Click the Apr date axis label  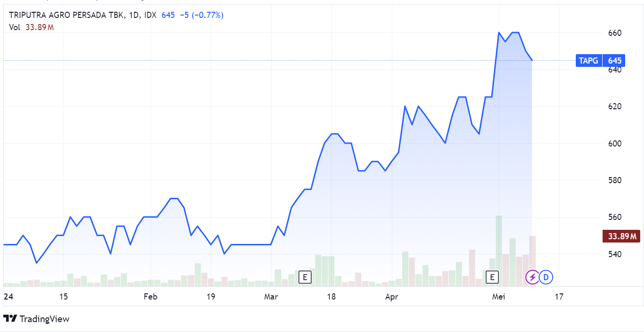(x=391, y=297)
